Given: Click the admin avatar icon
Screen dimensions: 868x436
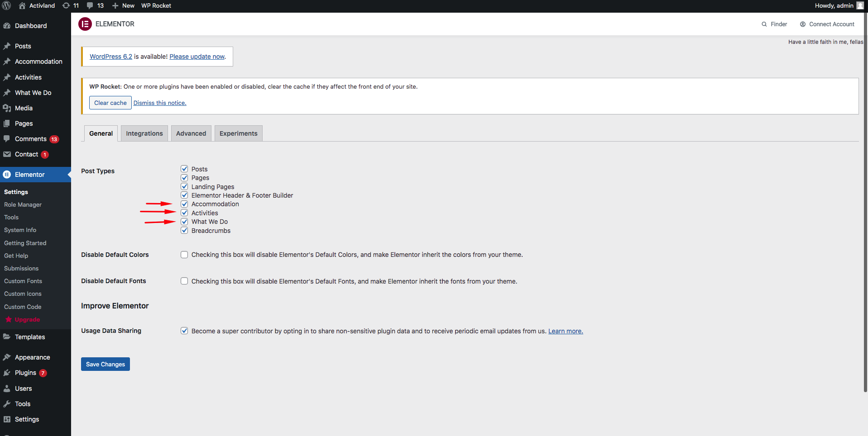Looking at the screenshot, I should click(x=860, y=5).
